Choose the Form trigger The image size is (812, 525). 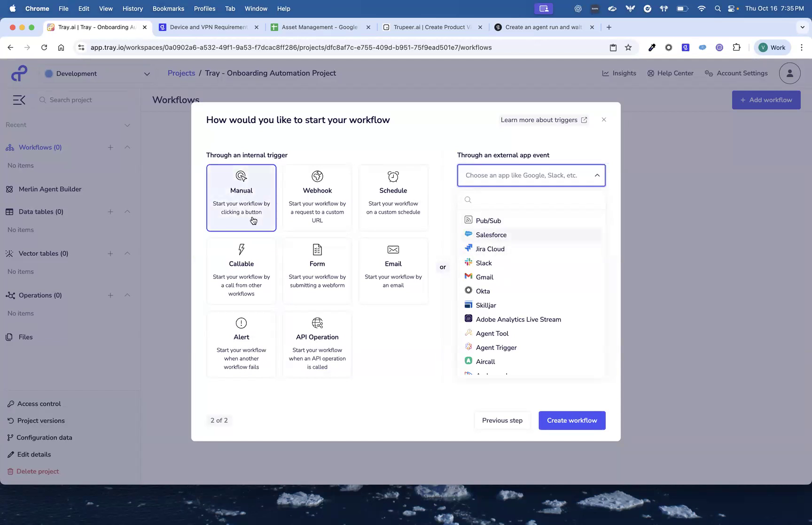[317, 270]
